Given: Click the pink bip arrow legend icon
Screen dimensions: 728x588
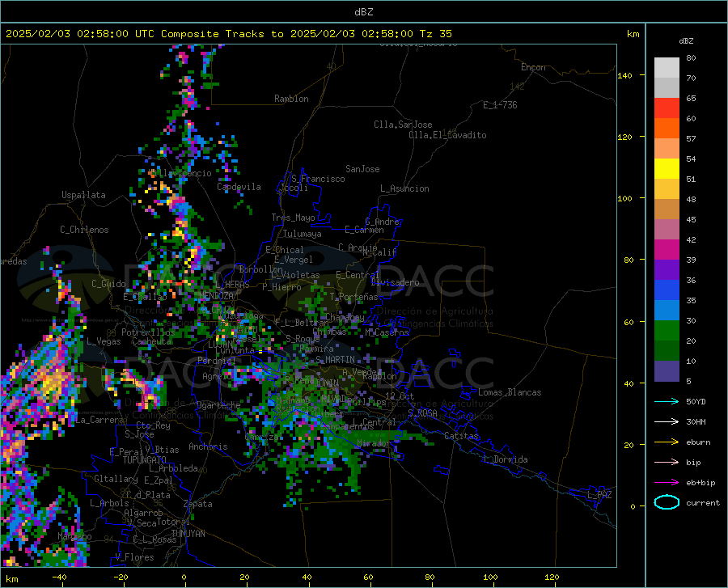Looking at the screenshot, I should (x=667, y=463).
